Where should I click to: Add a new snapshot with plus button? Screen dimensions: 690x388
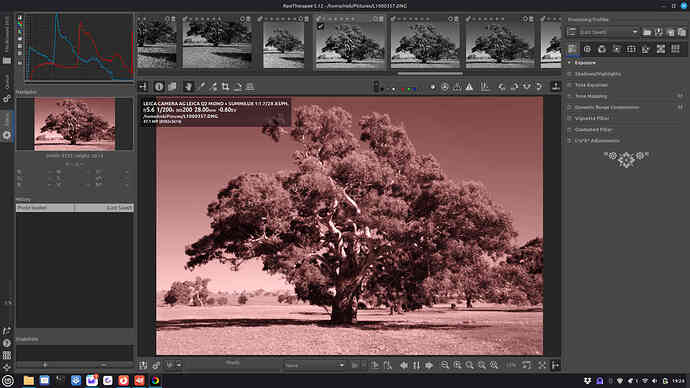coord(45,365)
